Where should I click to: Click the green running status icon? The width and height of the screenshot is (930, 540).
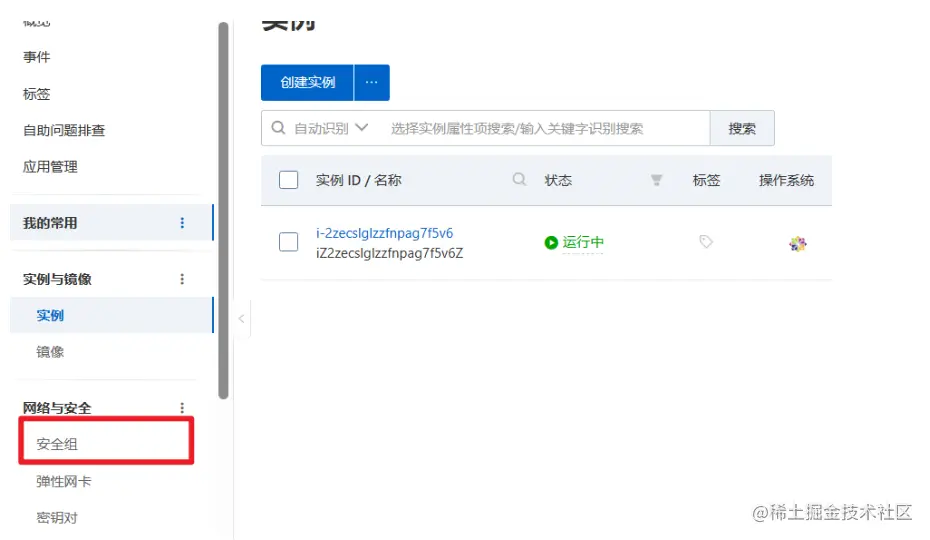click(x=551, y=242)
